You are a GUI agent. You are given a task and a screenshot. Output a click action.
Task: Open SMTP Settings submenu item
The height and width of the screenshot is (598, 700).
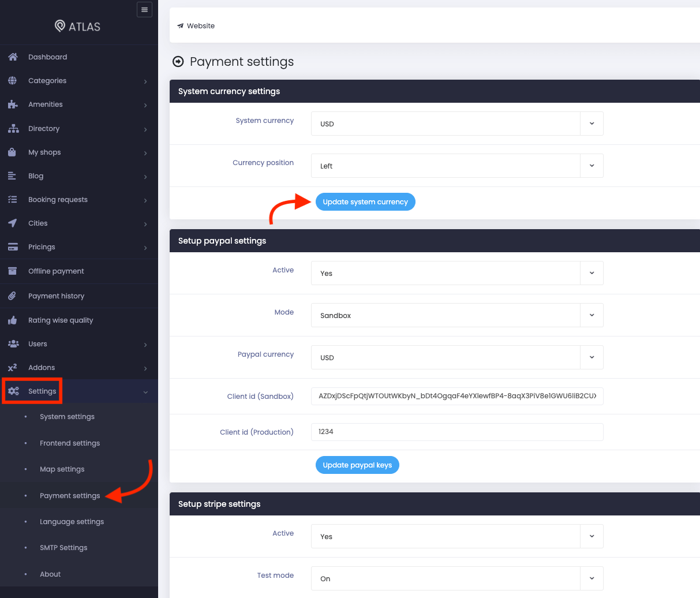[x=63, y=548]
